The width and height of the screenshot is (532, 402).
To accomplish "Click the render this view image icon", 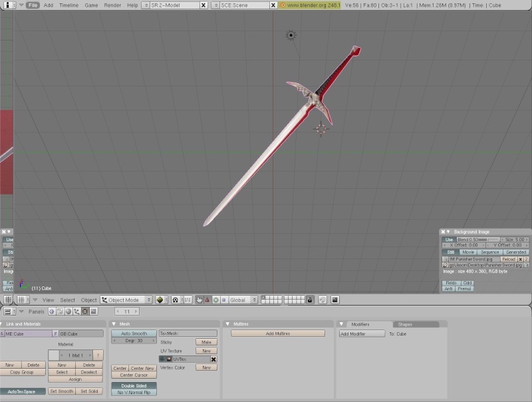I will pos(335,300).
